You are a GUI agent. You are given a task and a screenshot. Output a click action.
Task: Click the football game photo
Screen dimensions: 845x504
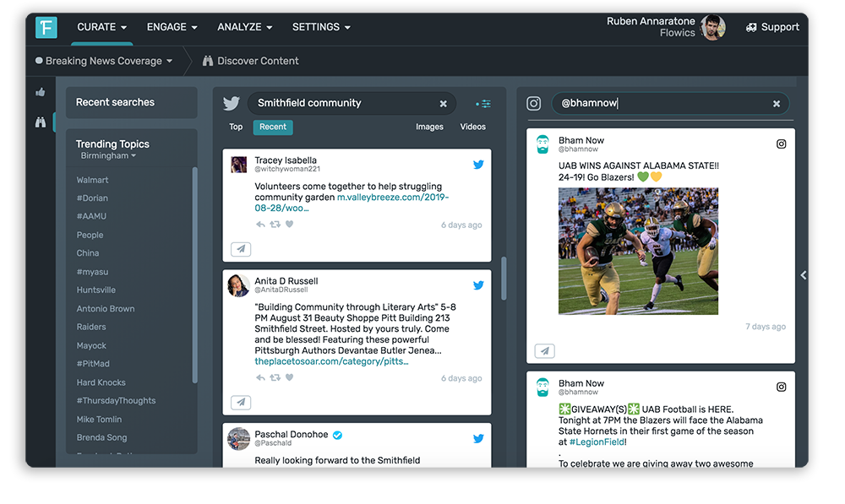(x=638, y=251)
